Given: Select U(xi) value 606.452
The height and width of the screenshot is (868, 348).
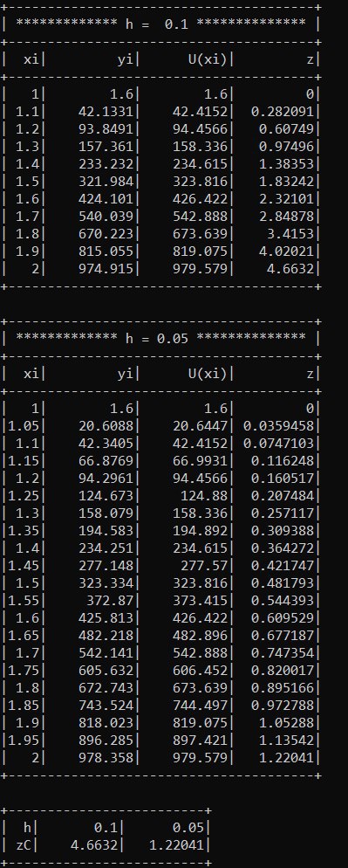Looking at the screenshot, I should coord(201,671).
